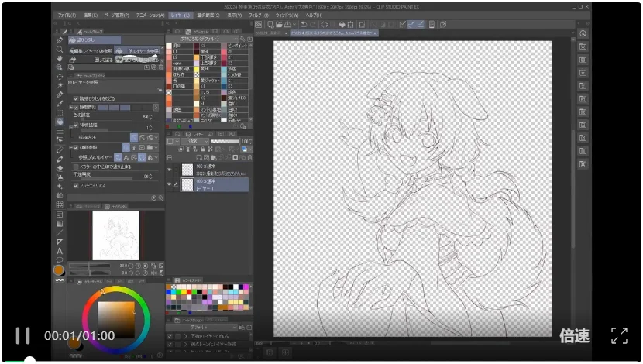Toggle the 複数参照 checkbox
This screenshot has width=643, height=364.
[x=76, y=148]
